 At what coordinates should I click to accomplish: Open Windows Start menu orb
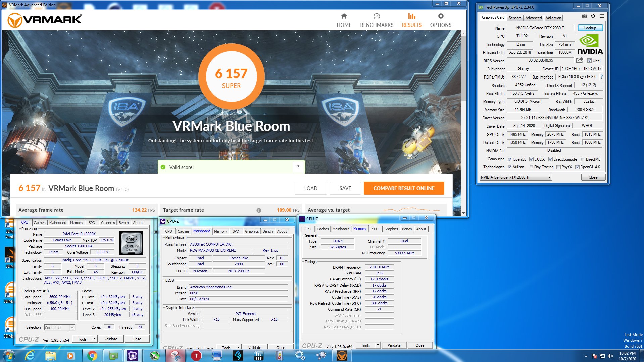(x=9, y=355)
